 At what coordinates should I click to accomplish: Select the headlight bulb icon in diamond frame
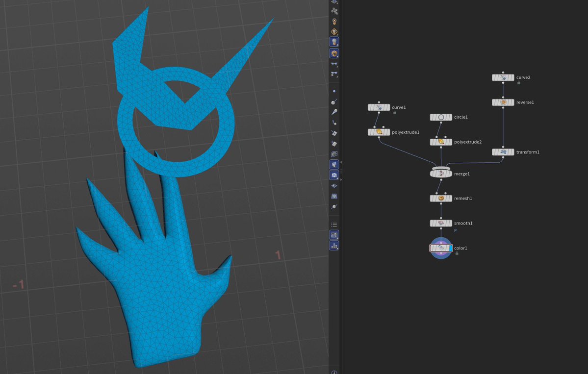[x=334, y=32]
